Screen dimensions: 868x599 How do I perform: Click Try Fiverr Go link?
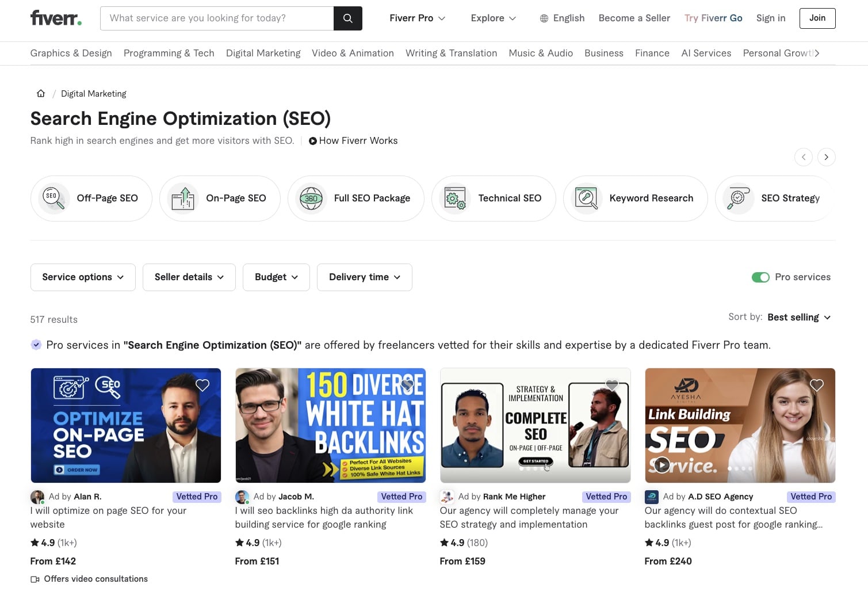713,18
